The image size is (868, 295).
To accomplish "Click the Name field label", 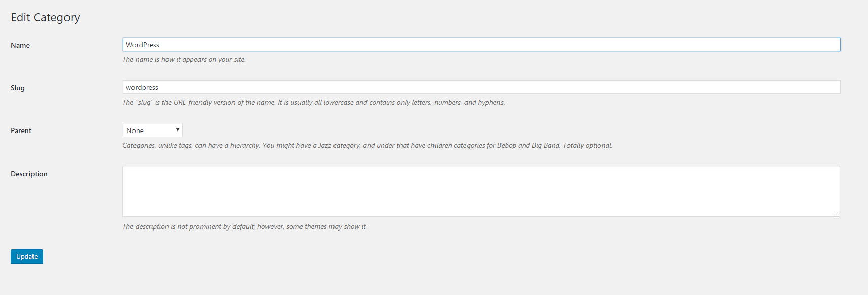I will tap(20, 45).
